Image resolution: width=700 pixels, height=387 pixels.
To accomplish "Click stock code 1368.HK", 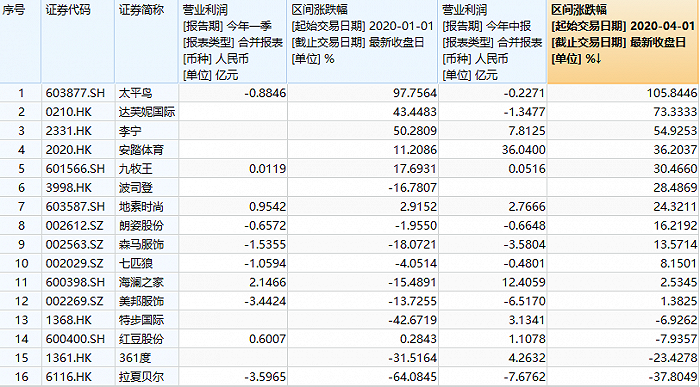I will click(x=68, y=320).
